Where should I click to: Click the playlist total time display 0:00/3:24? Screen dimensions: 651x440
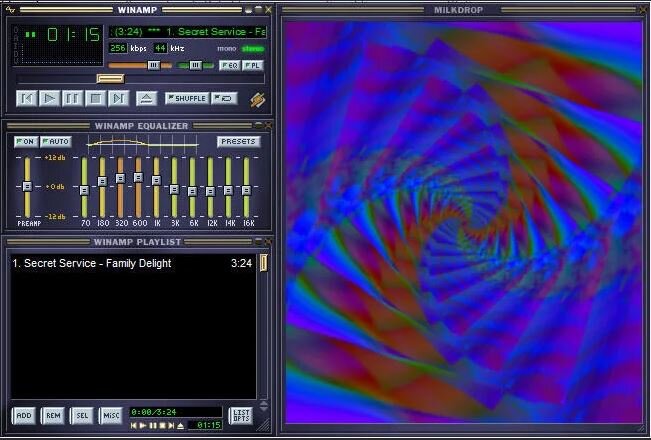pyautogui.click(x=176, y=412)
